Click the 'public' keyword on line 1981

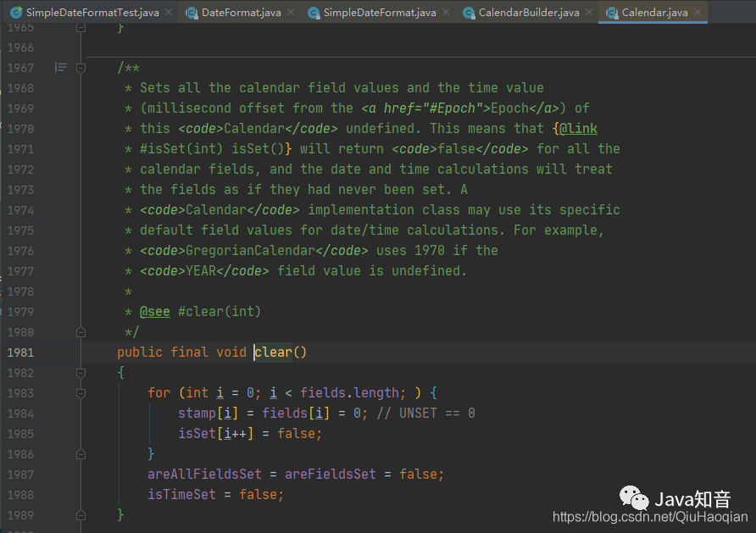(x=140, y=353)
